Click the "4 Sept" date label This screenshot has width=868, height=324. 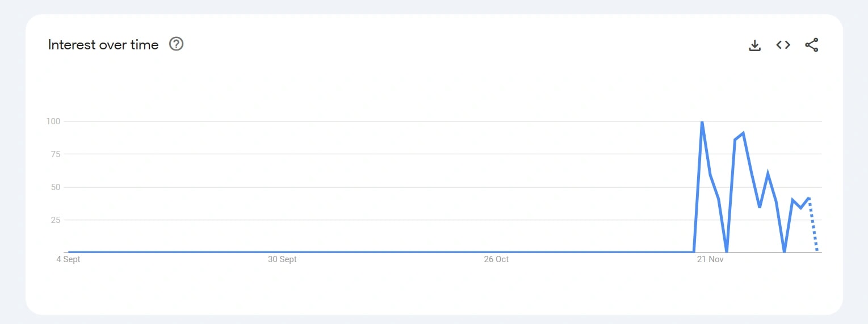(68, 259)
